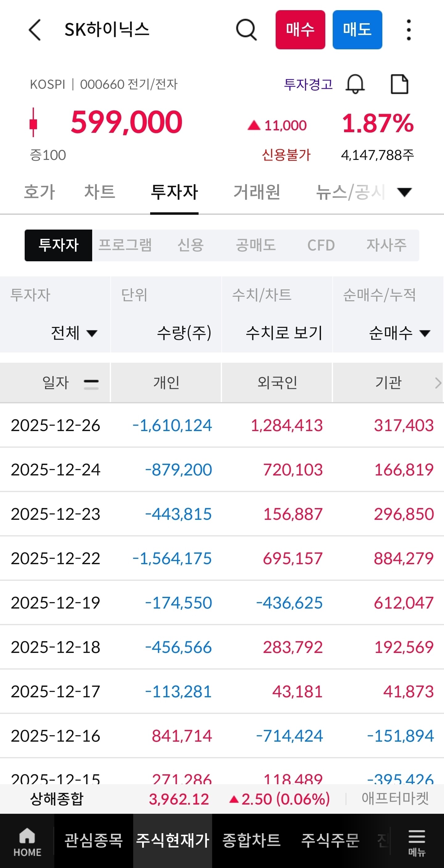Open the 순매수 dropdown selector
The height and width of the screenshot is (868, 444).
(399, 333)
